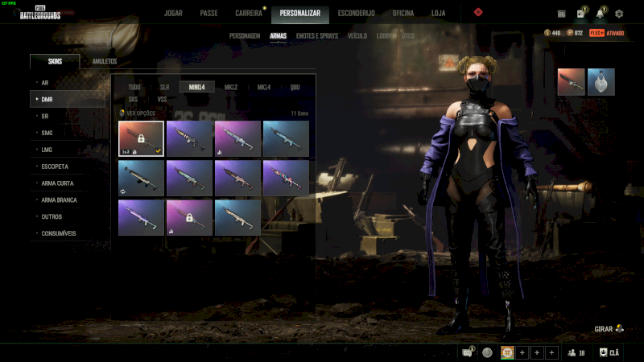Image resolution: width=644 pixels, height=362 pixels.
Task: Add a teammate in second empty slot
Action: click(537, 352)
